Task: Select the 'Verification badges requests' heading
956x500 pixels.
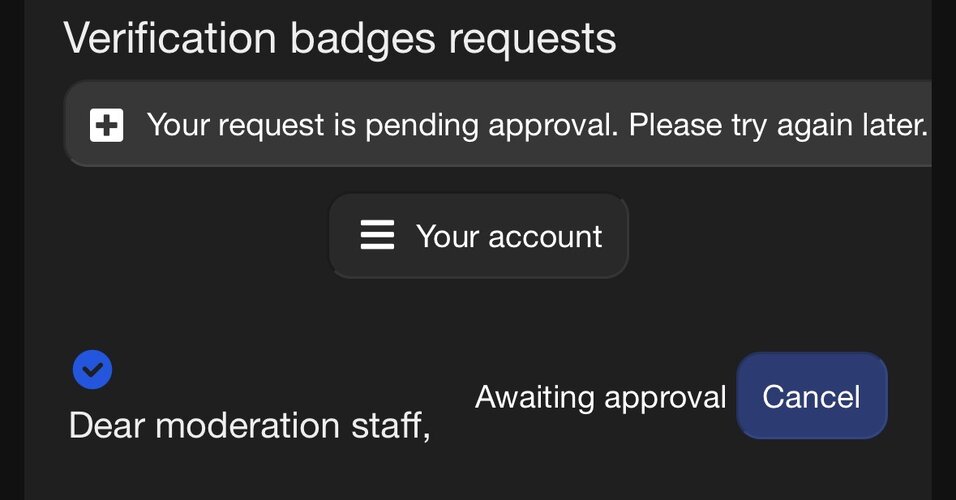Action: pyautogui.click(x=340, y=38)
